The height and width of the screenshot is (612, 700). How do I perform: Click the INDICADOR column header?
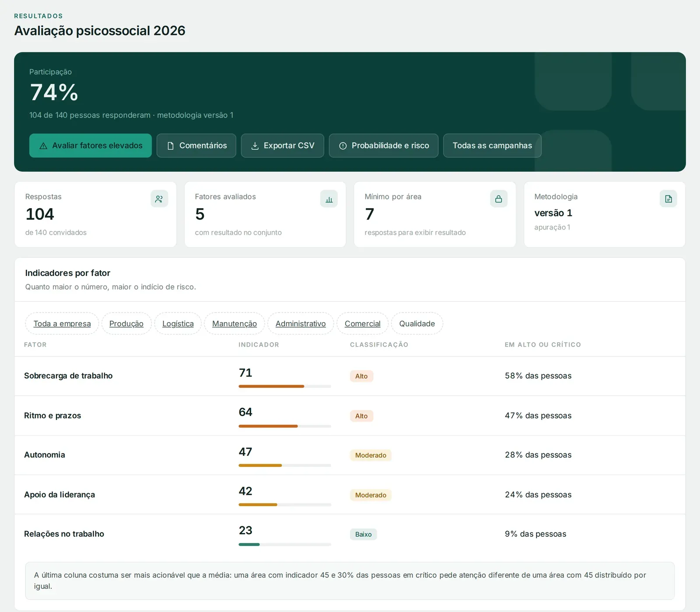(259, 345)
